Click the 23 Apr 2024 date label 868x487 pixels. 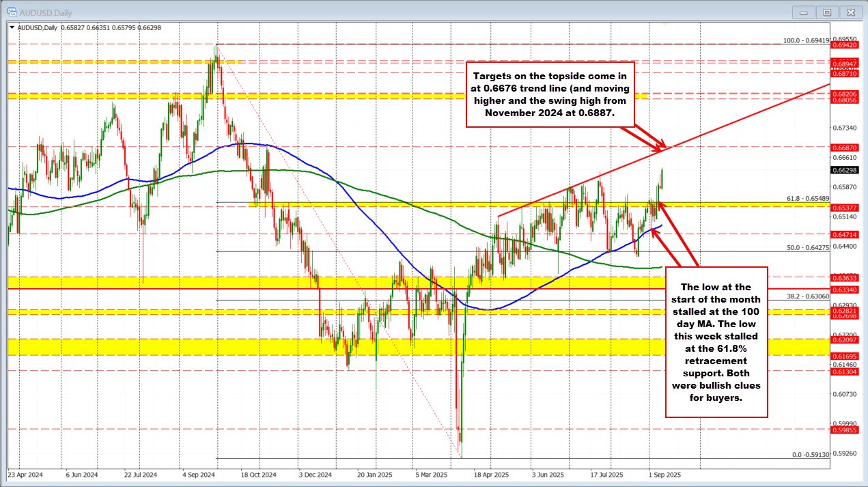[25, 473]
